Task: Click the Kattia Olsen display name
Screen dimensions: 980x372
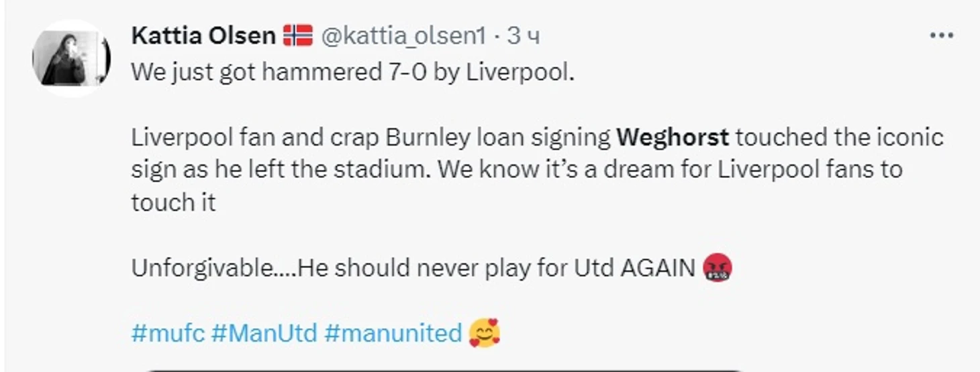Action: (x=203, y=36)
